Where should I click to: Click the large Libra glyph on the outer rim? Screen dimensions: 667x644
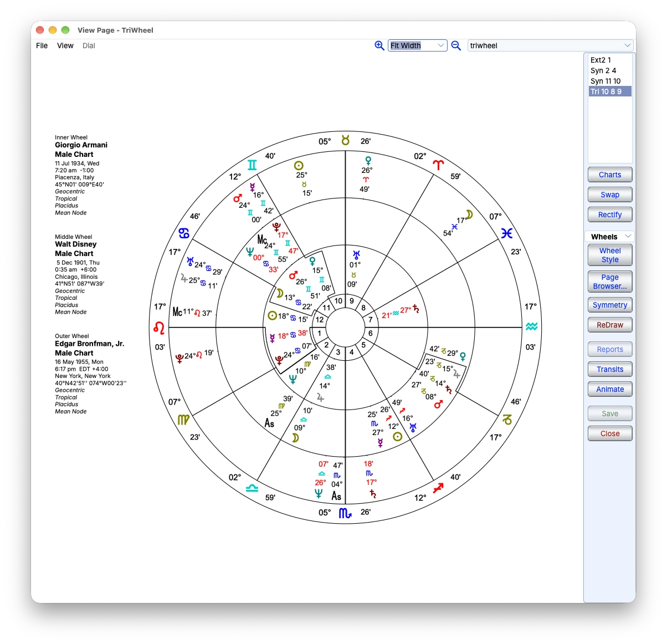pos(252,488)
